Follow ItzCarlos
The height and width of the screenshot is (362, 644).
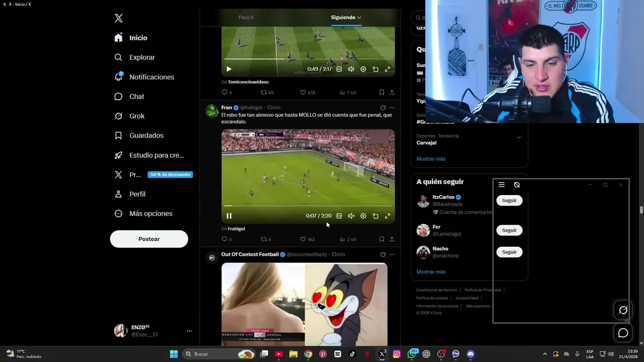pyautogui.click(x=509, y=200)
